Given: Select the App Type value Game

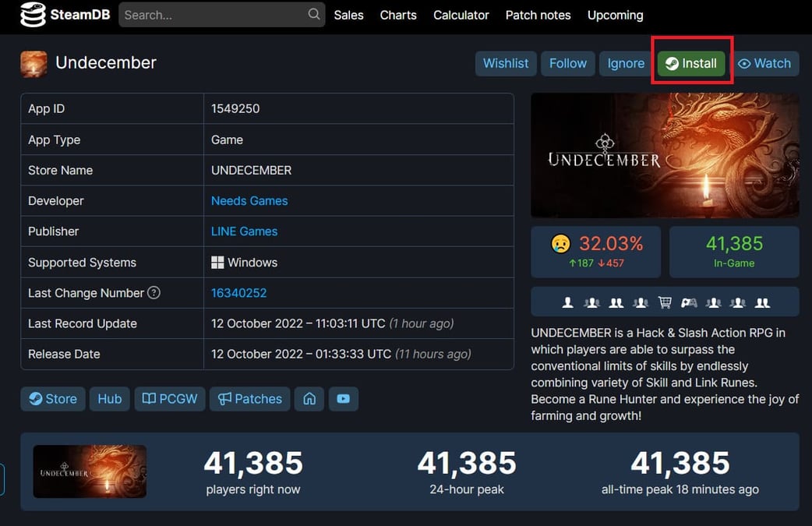Looking at the screenshot, I should (227, 139).
